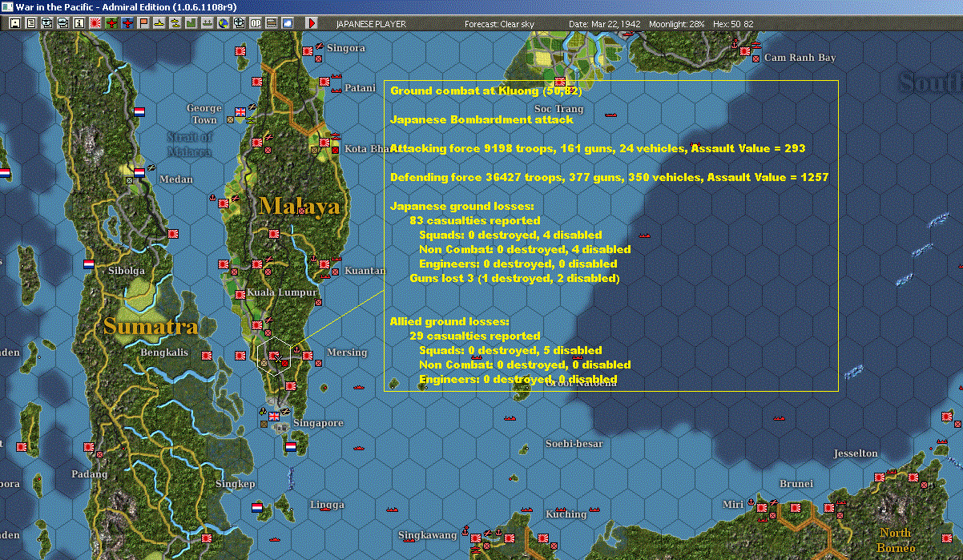
Task: Select the Japanese flag unit at Kota Bharu
Action: pyautogui.click(x=325, y=143)
